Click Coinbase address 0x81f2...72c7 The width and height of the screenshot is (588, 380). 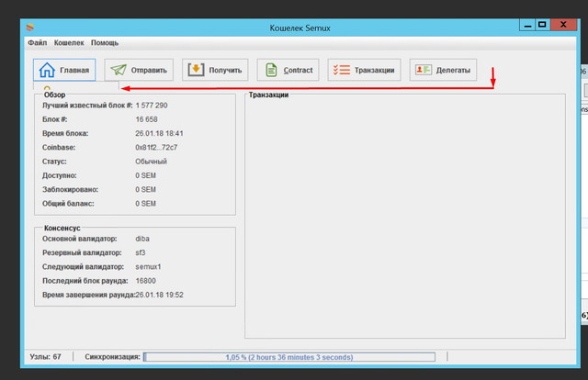156,147
